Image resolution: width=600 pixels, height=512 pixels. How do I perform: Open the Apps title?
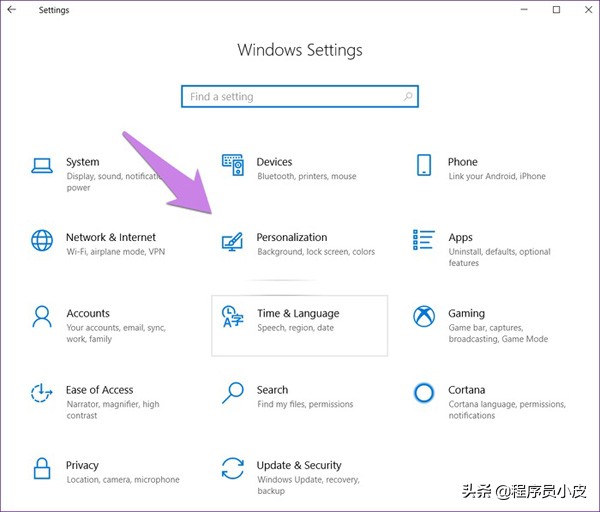pos(461,238)
